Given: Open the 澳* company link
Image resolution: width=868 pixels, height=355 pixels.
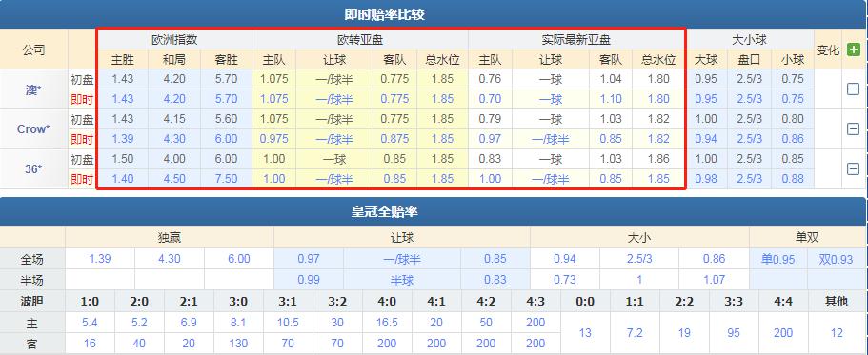Looking at the screenshot, I should 33,89.
